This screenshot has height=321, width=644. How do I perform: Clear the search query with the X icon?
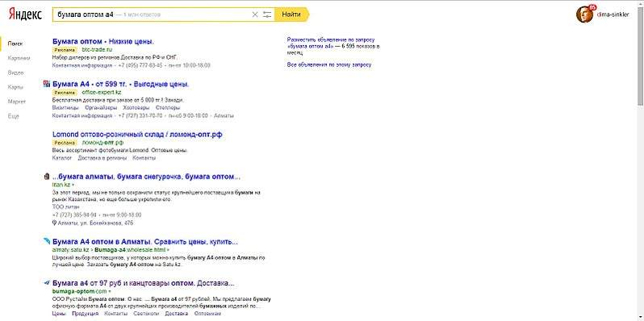click(255, 15)
